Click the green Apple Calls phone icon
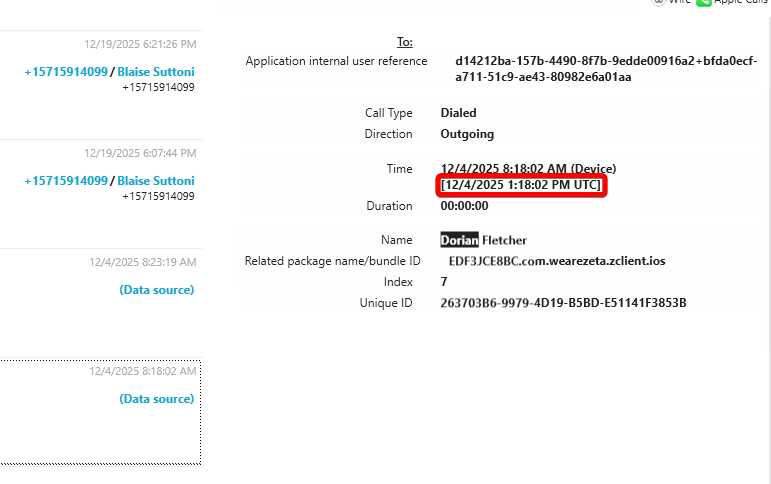 [704, 2]
